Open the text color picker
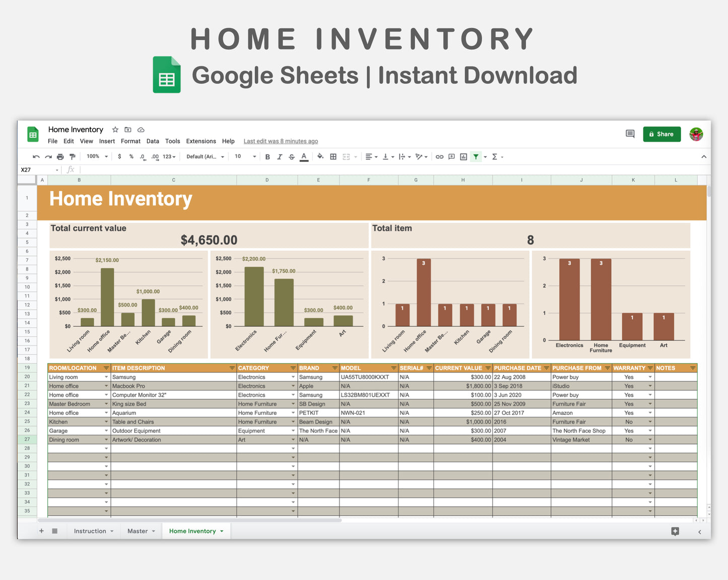The height and width of the screenshot is (580, 728). pos(304,157)
